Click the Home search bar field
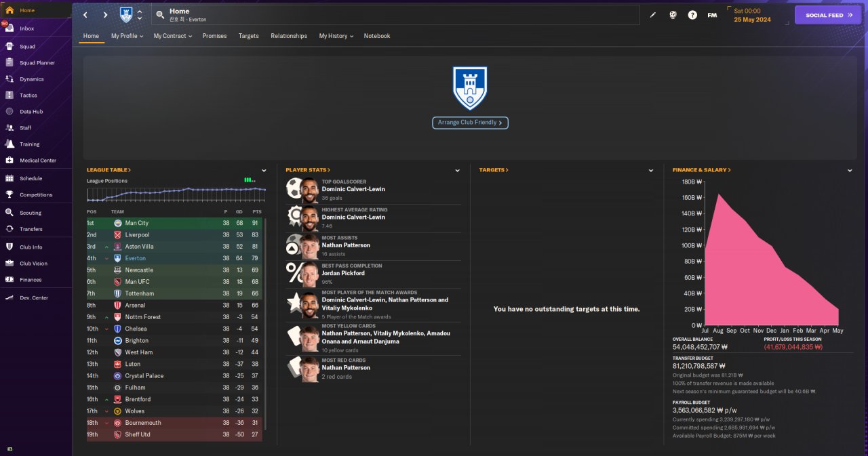The image size is (868, 456). click(x=395, y=15)
